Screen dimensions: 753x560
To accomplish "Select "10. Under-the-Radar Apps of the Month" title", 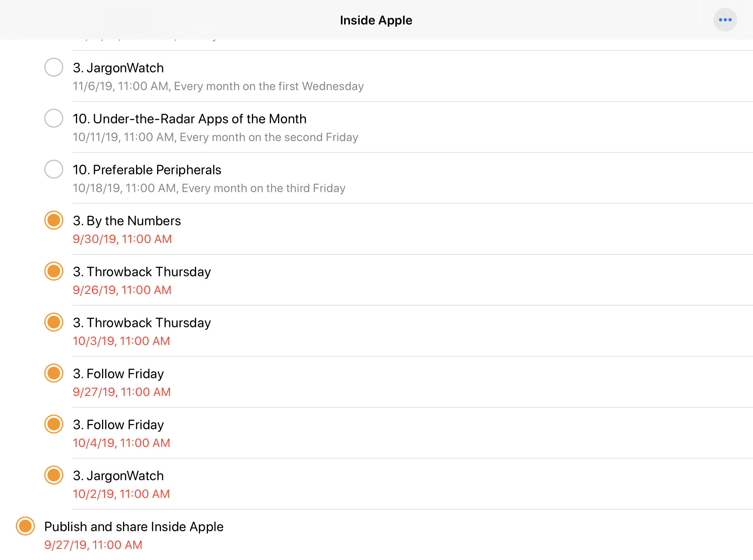I will pos(189,119).
